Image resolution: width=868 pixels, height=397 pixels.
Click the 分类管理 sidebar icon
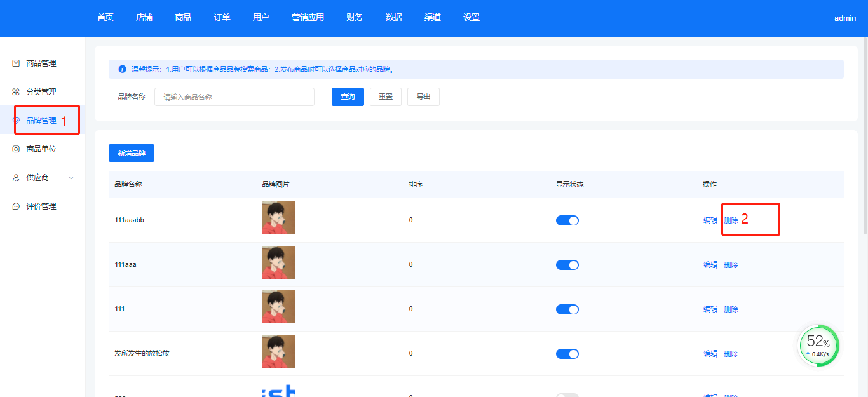(x=16, y=92)
